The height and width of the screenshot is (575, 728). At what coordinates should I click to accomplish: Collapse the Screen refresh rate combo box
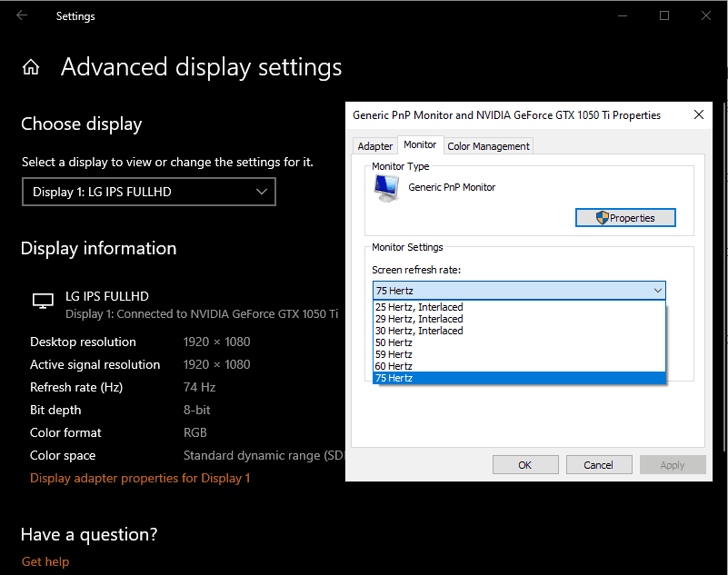519,291
